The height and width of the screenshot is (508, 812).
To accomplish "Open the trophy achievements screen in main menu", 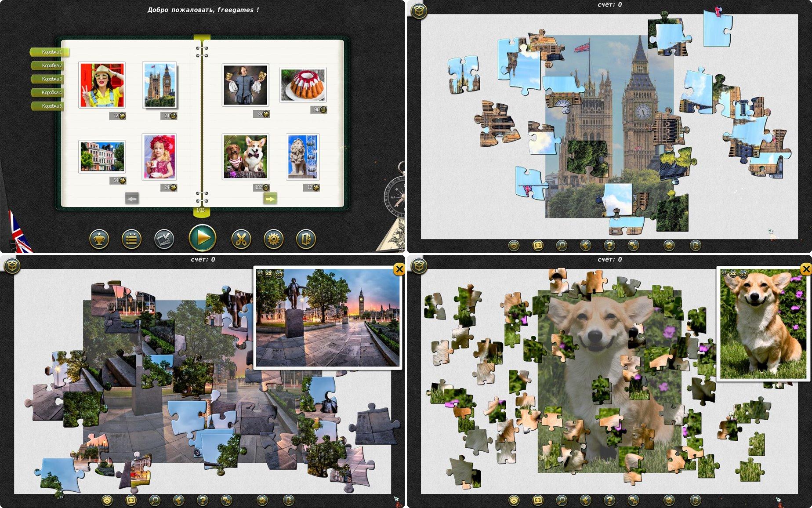I will point(99,239).
